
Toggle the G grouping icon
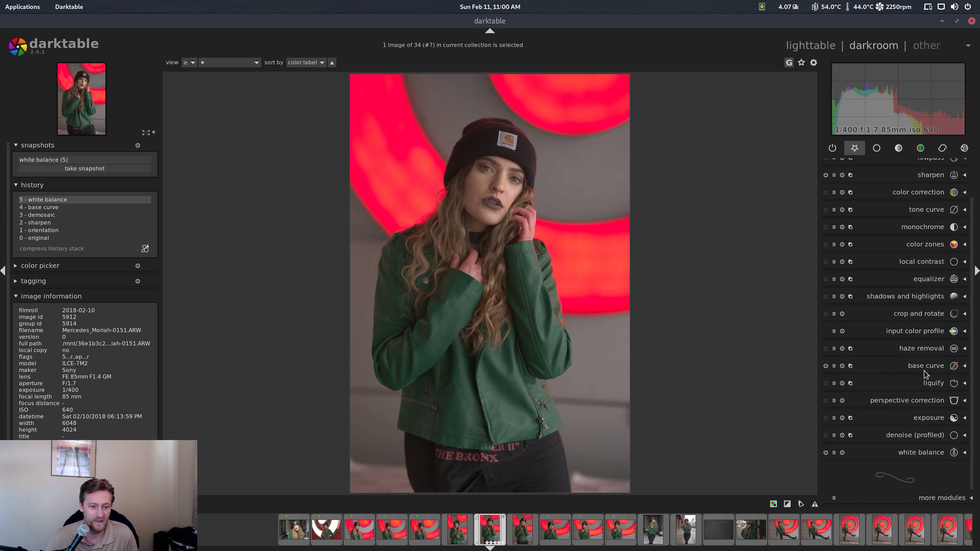tap(789, 62)
